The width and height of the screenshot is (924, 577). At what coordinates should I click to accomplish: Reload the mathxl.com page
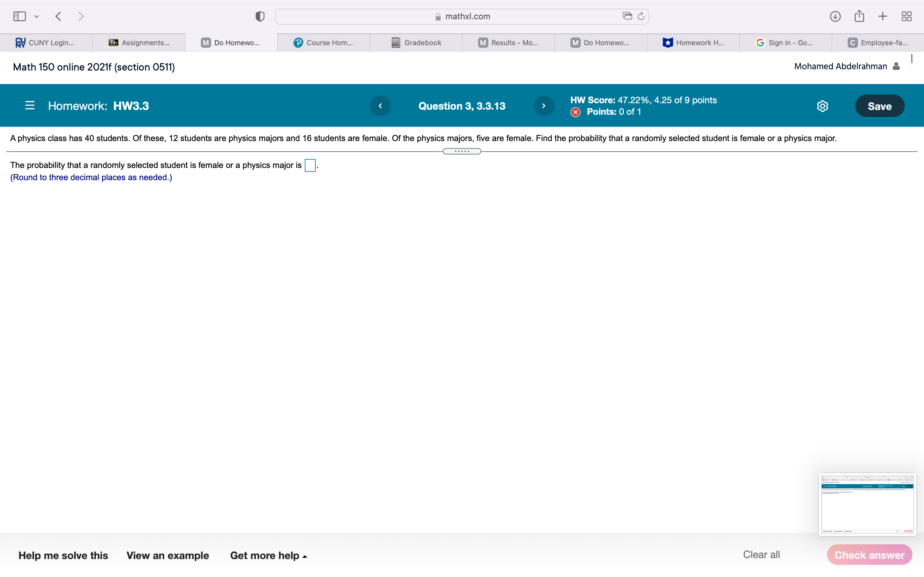click(x=641, y=16)
